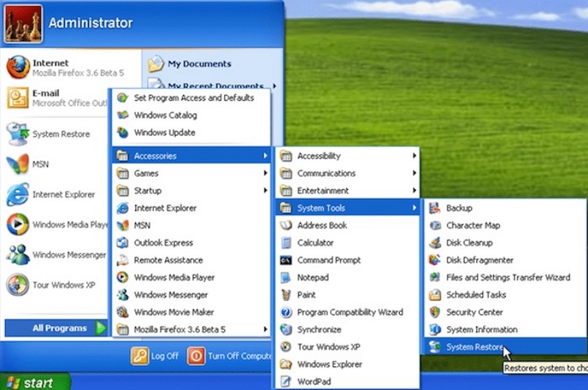Expand the Mozilla Firefox 3.6 Beta 5 submenu arrow
The image size is (588, 390).
[265, 329]
